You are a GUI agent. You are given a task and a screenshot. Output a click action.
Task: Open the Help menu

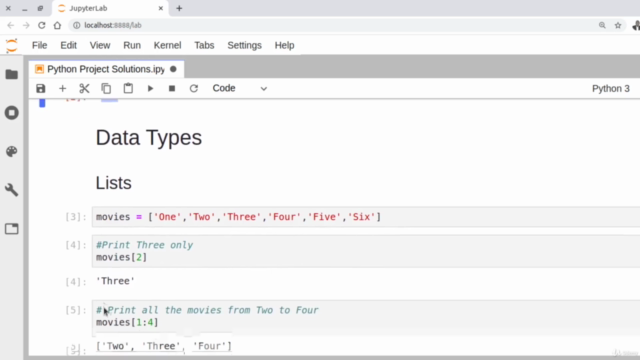pyautogui.click(x=284, y=45)
